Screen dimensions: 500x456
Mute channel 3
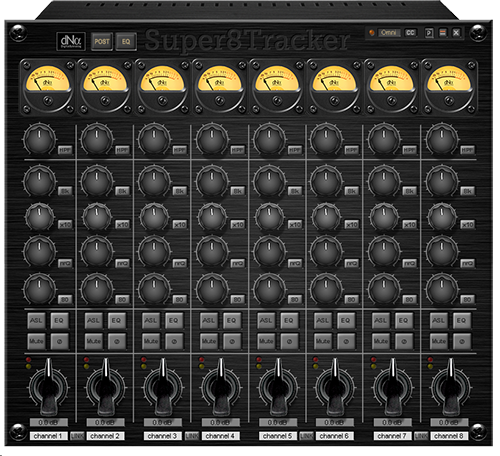coord(151,341)
